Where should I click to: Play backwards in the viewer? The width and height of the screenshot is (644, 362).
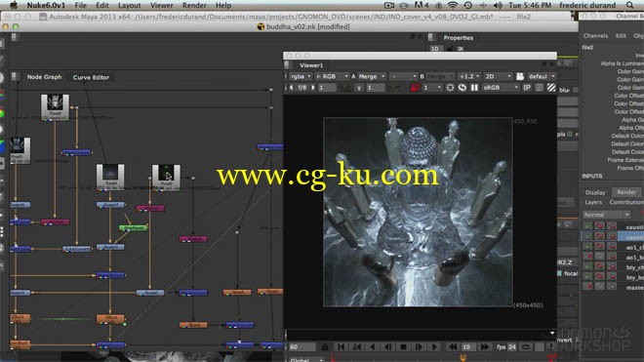click(373, 347)
